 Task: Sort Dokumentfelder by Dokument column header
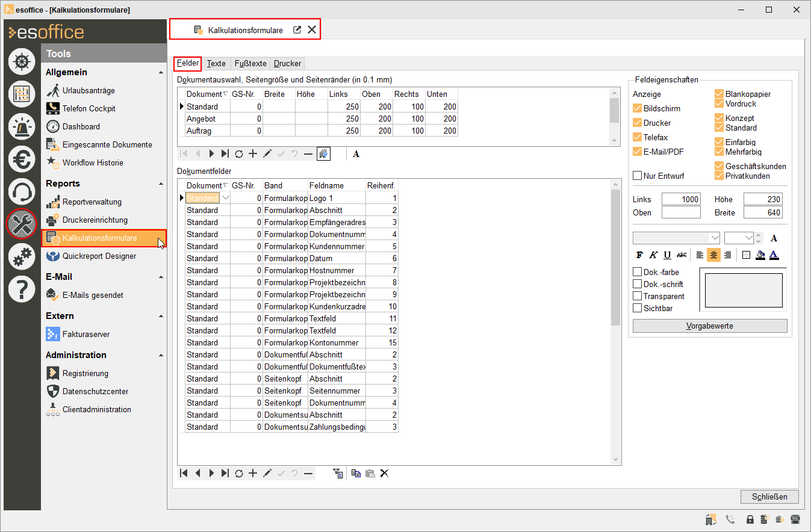coord(208,185)
